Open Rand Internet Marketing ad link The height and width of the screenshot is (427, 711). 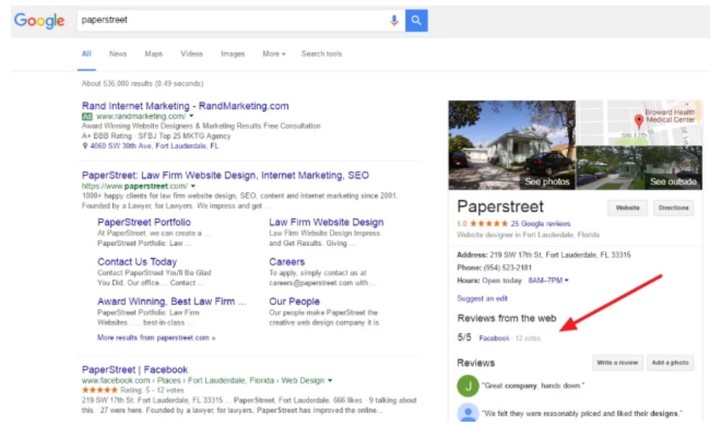pyautogui.click(x=185, y=106)
